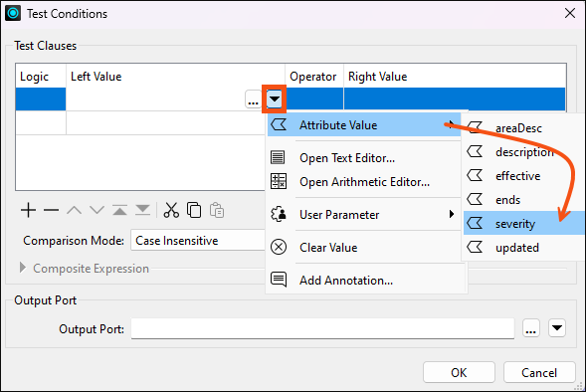Copy the selected clause

(x=194, y=210)
